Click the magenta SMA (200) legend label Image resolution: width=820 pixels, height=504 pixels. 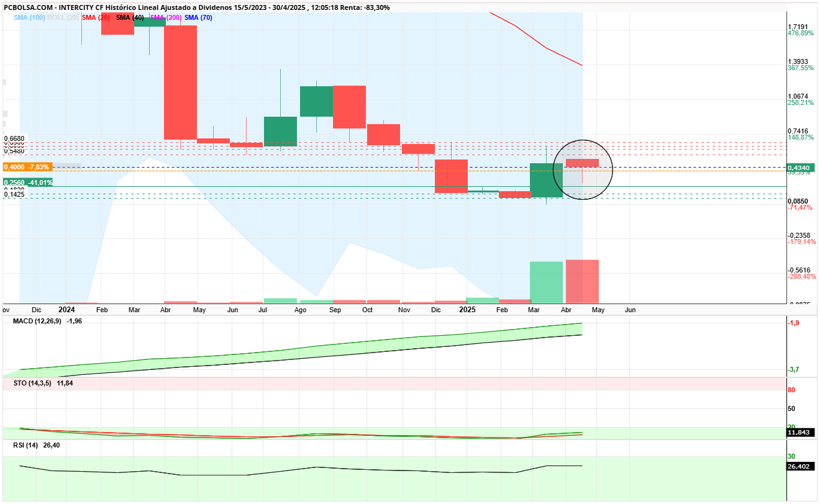coord(166,17)
